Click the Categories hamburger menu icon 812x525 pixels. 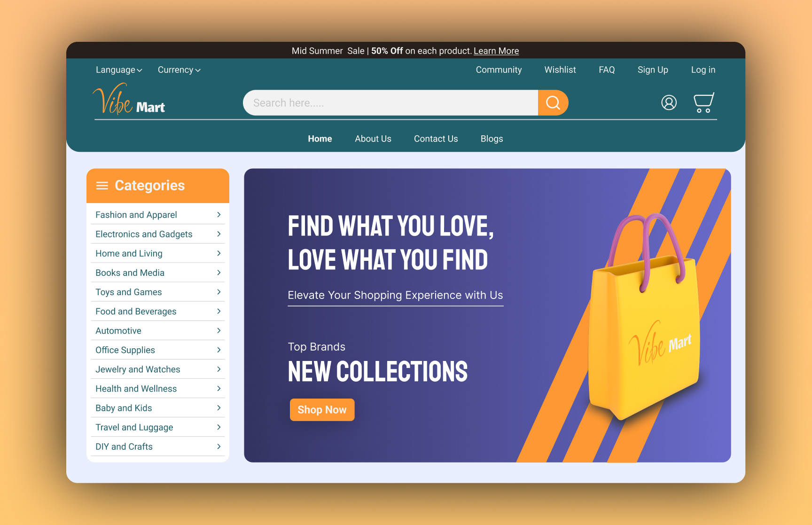[x=102, y=186]
